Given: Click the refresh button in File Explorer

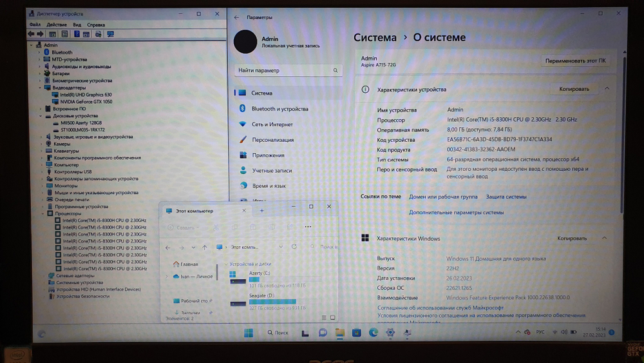Looking at the screenshot, I should click(x=294, y=247).
